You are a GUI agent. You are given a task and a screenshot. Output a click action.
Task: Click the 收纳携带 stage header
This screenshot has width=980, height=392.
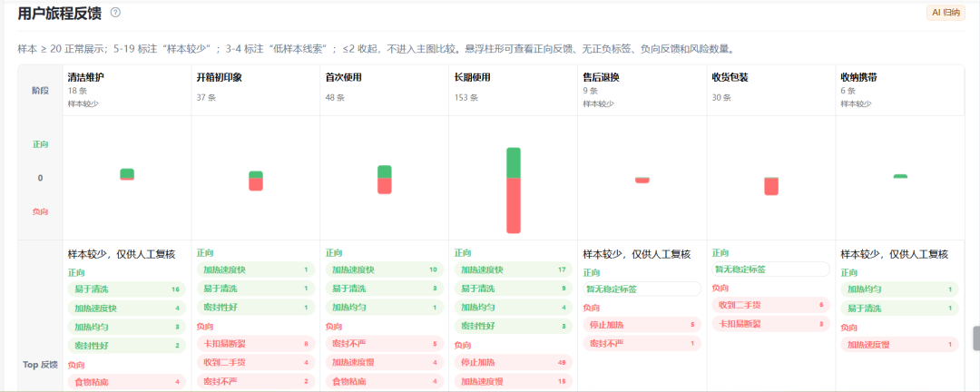pos(858,77)
